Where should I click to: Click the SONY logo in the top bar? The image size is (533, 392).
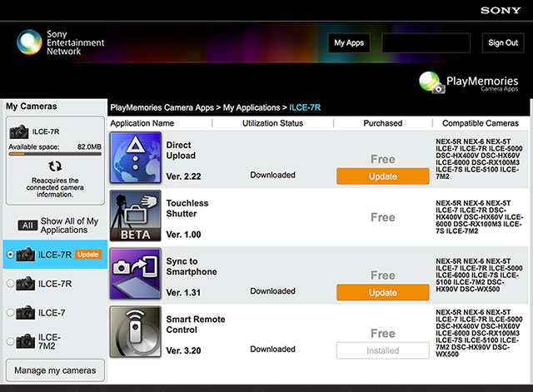(501, 11)
